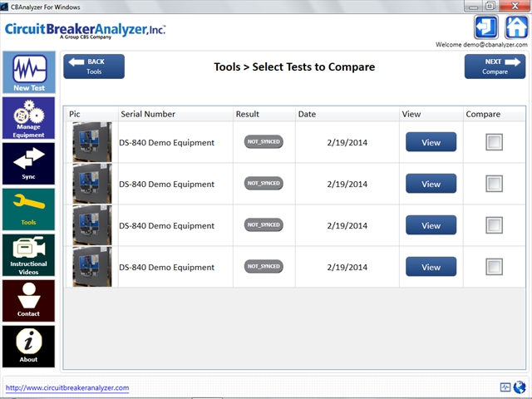532x399 pixels.
Task: Minimize the CBAnalyzer window
Action: (473, 6)
